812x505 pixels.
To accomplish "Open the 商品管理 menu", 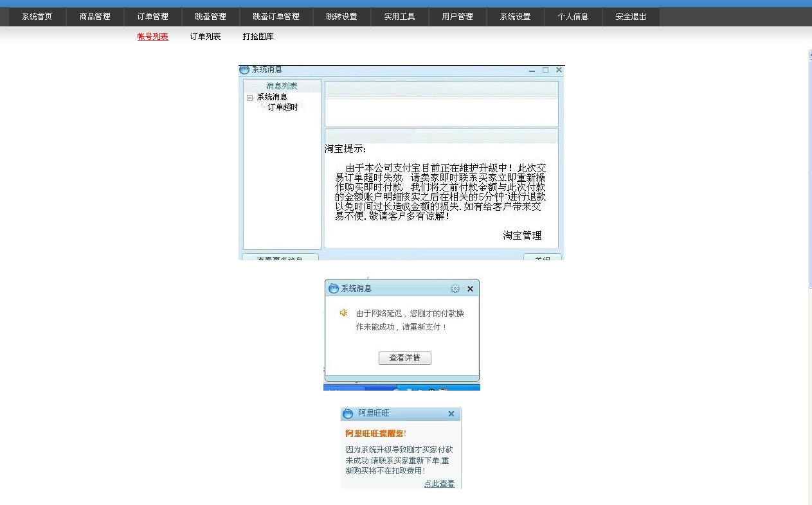I will click(x=95, y=17).
